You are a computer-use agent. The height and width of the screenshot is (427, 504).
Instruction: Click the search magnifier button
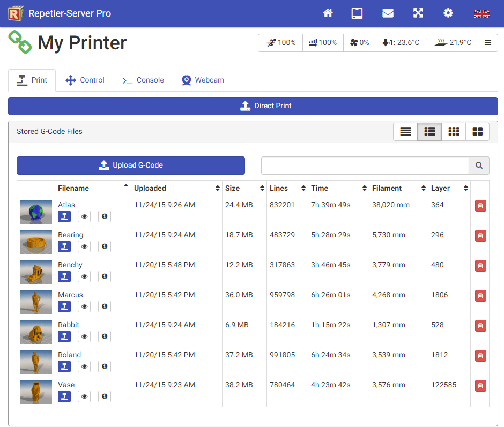479,166
